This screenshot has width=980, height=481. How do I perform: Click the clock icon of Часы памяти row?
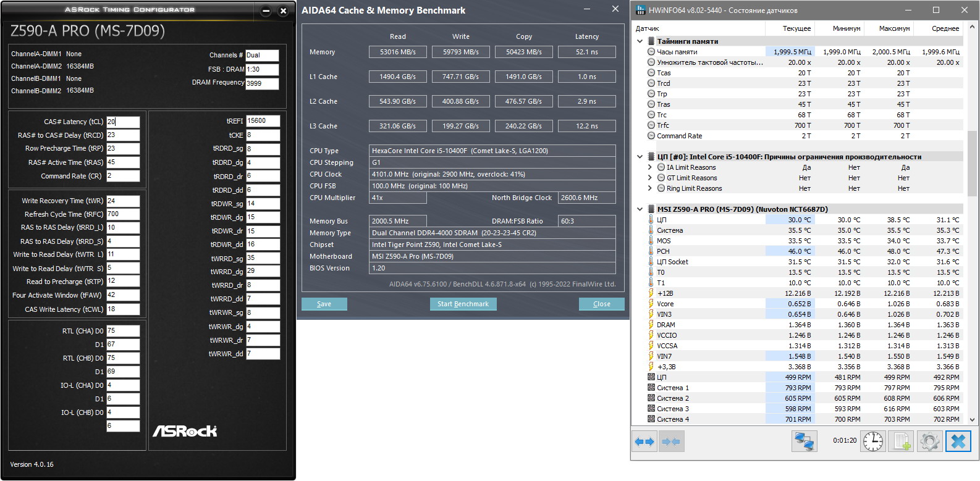[x=651, y=52]
